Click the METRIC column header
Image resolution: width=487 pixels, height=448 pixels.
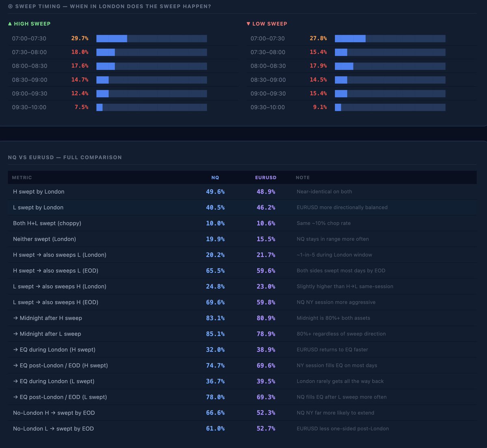point(22,178)
